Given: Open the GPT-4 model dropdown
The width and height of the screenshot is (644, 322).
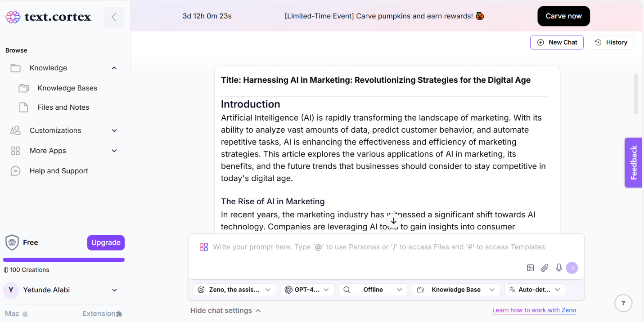Looking at the screenshot, I should 307,290.
